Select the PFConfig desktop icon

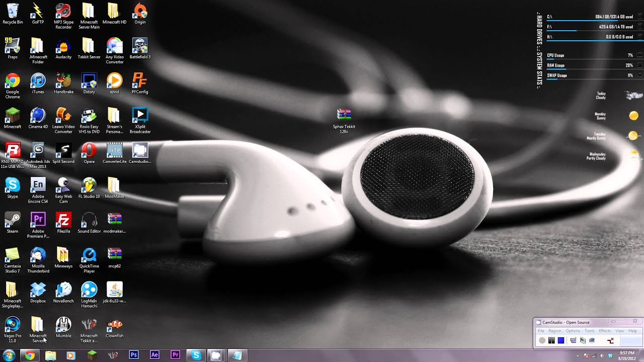(140, 83)
